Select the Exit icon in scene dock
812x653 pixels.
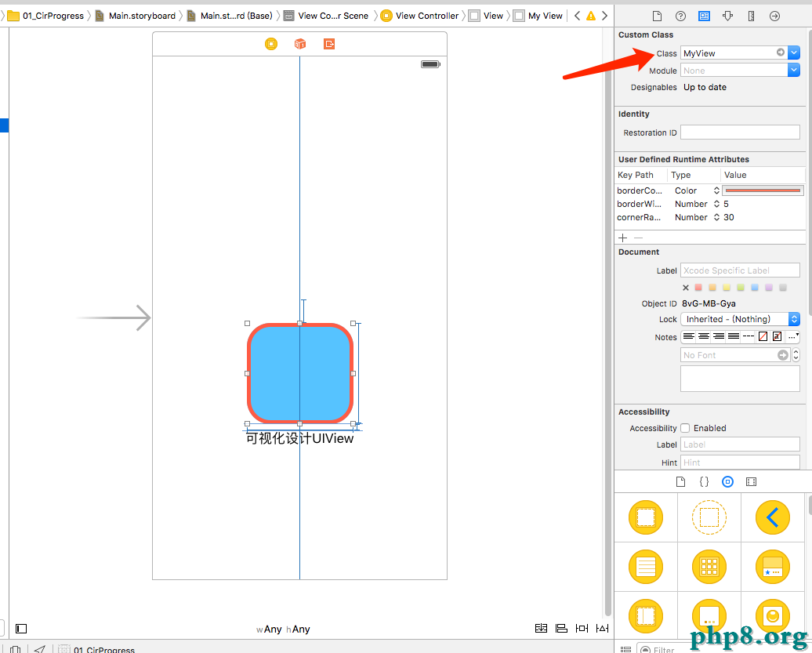coord(329,44)
